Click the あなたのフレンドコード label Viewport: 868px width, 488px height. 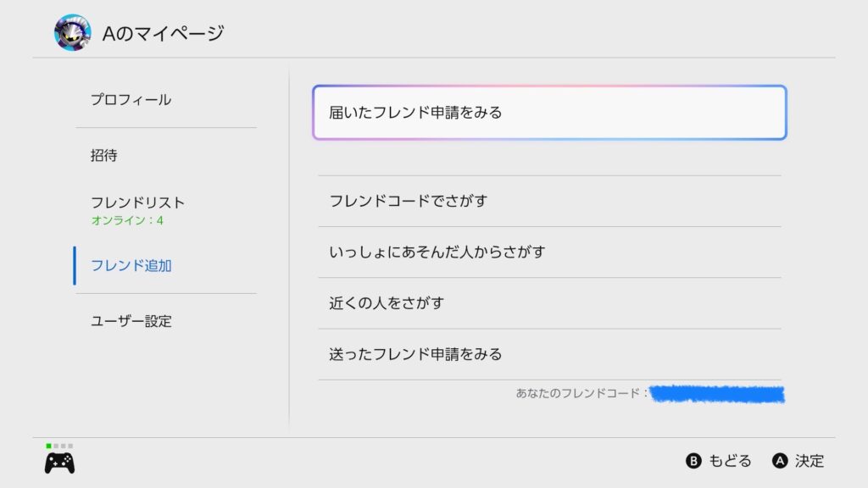click(x=581, y=394)
